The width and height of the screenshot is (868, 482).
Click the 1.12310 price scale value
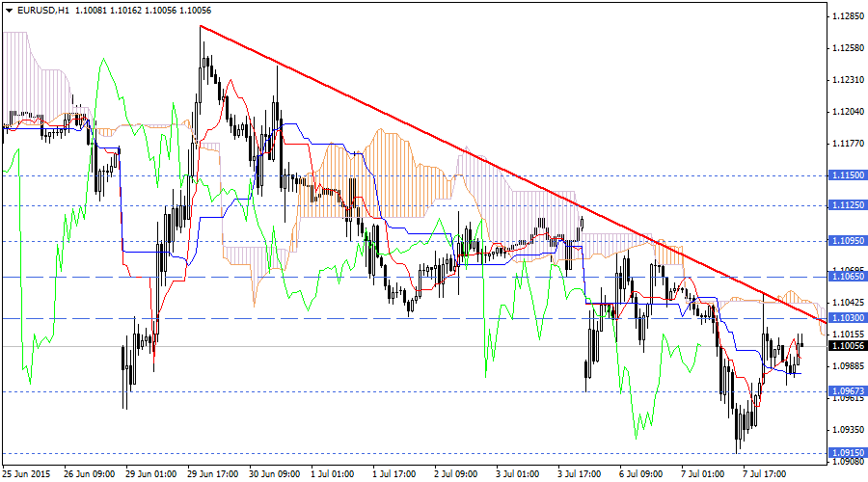(848, 80)
